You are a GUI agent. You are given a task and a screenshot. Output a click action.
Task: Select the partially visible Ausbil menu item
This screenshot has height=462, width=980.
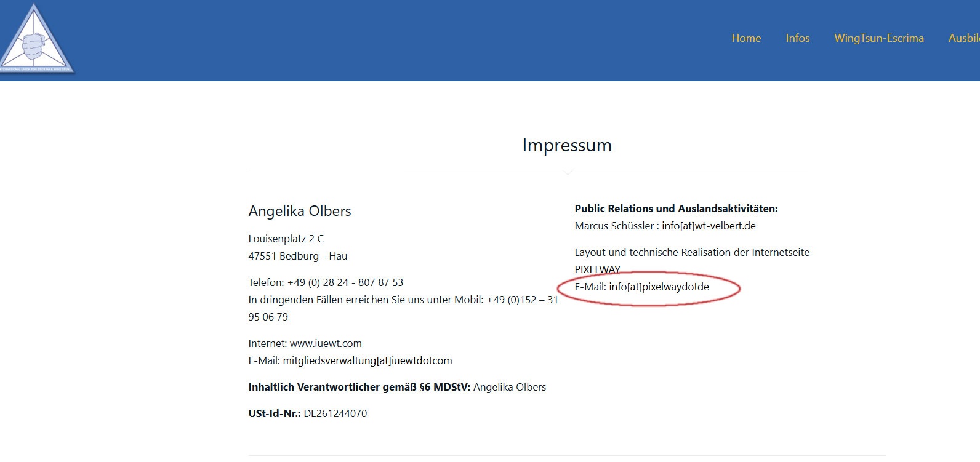tap(963, 38)
